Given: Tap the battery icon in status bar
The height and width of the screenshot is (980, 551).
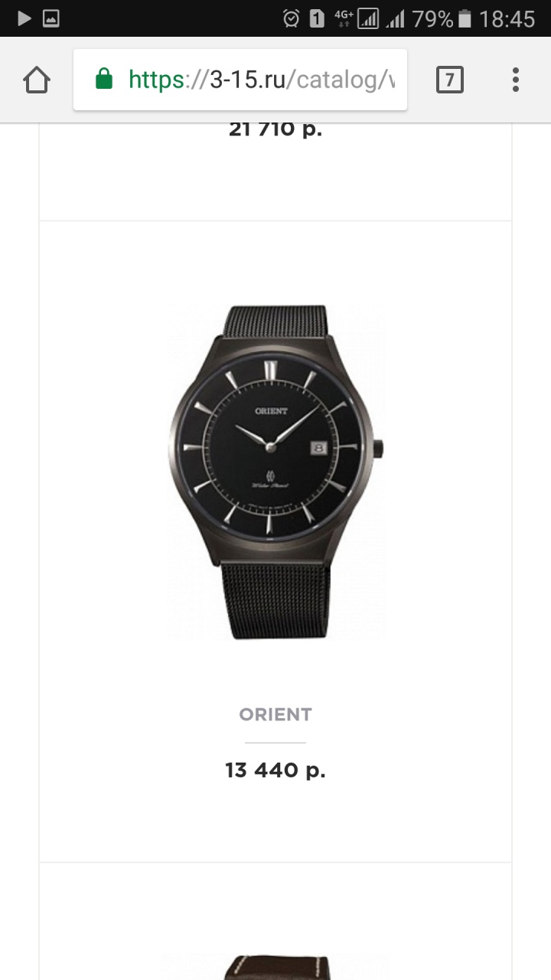Looking at the screenshot, I should coord(464,18).
